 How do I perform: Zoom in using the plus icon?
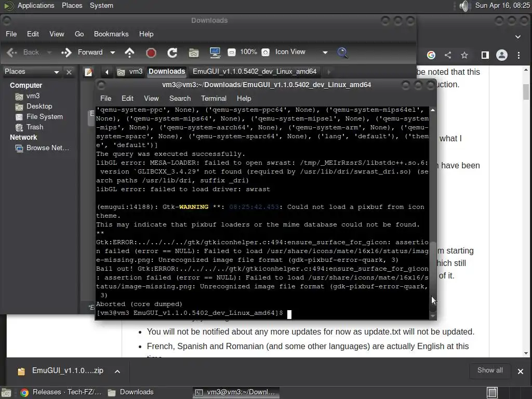(265, 52)
